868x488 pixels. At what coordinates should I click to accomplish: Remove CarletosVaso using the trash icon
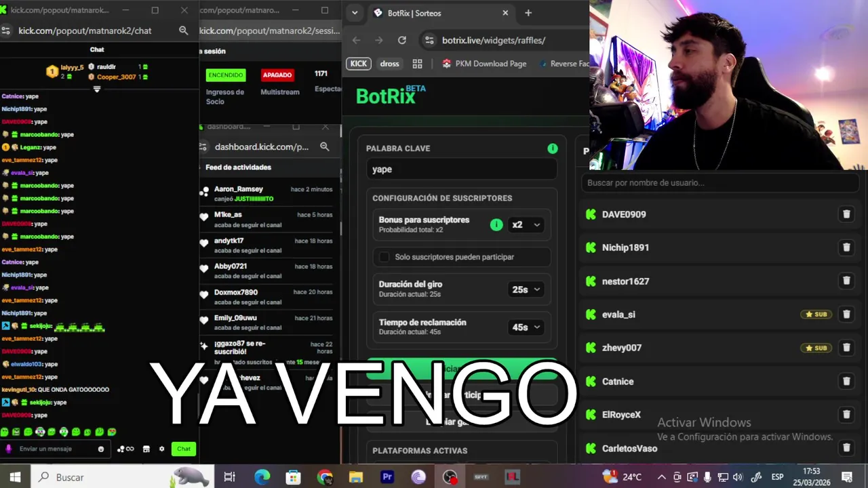tap(846, 447)
